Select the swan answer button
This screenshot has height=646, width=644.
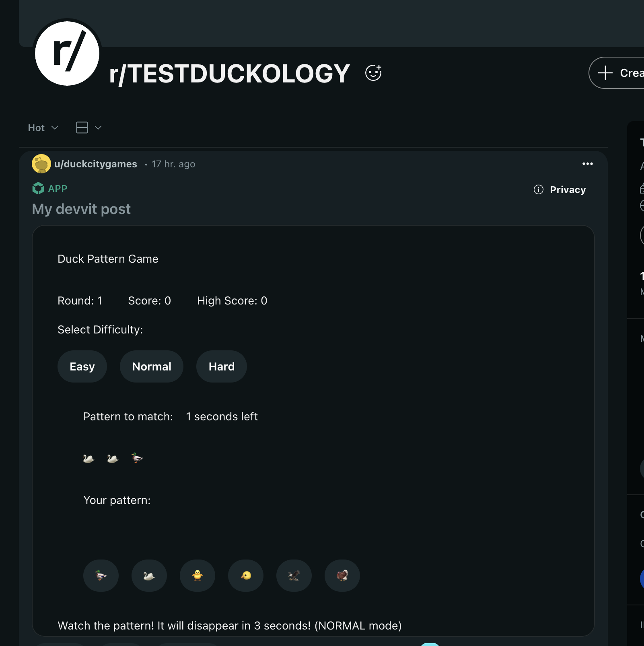tap(149, 576)
